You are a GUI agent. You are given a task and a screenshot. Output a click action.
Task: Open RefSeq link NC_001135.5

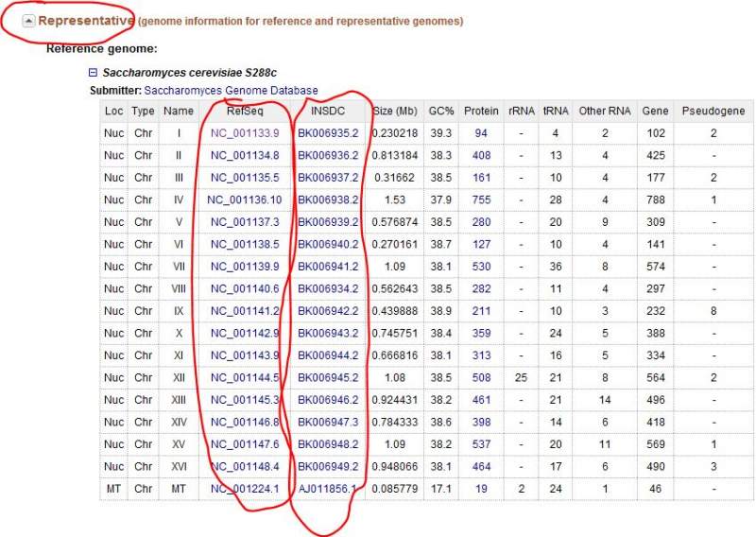pos(245,178)
